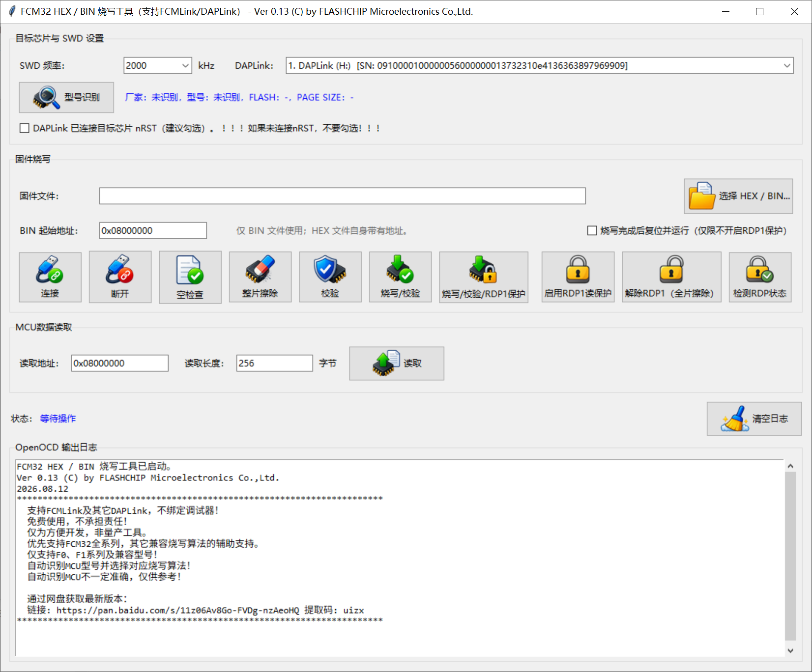Click the 读取地址 input field
This screenshot has height=672, width=812.
(x=120, y=363)
